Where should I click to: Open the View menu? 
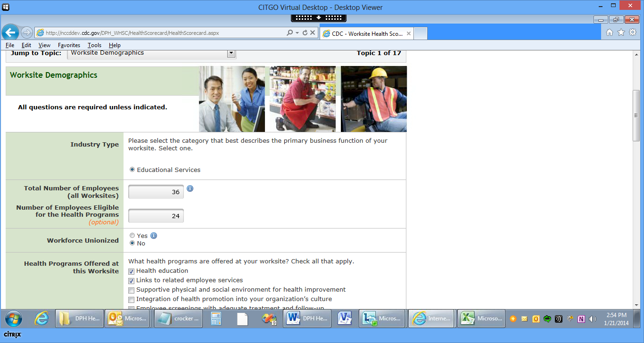click(45, 45)
